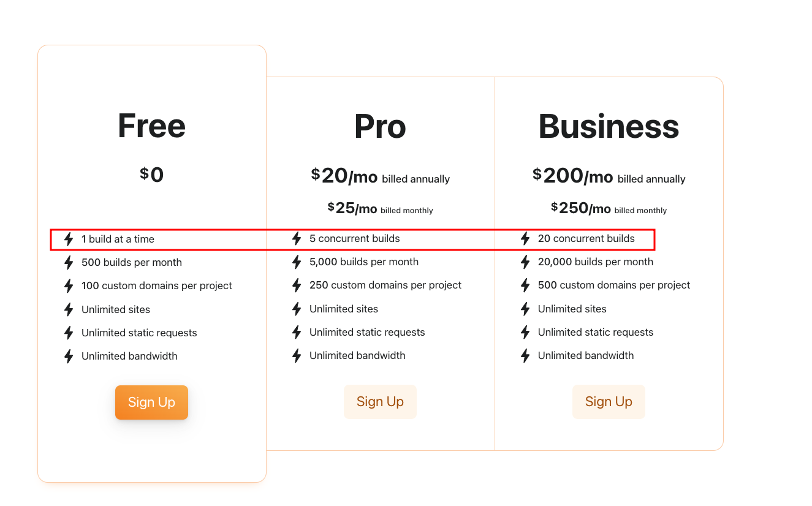Click bolt icon beside "20,000 builds per month"
812x506 pixels.
(525, 262)
